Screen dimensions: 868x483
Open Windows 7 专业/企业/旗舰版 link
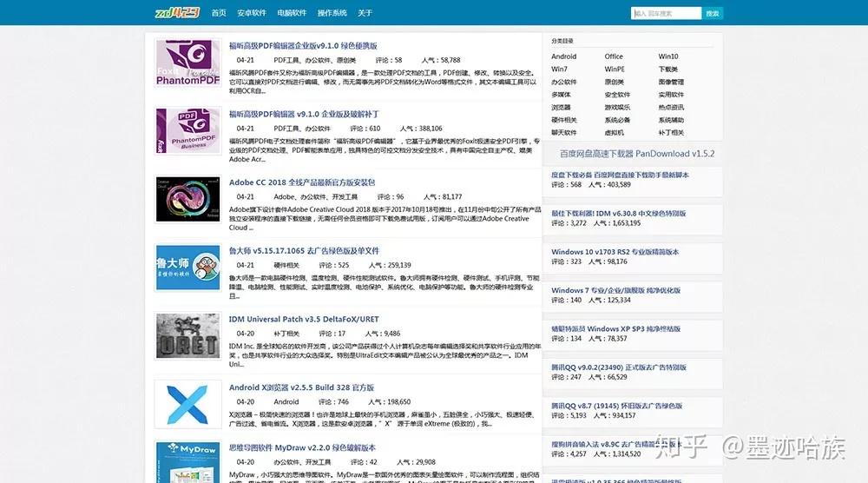coord(615,290)
